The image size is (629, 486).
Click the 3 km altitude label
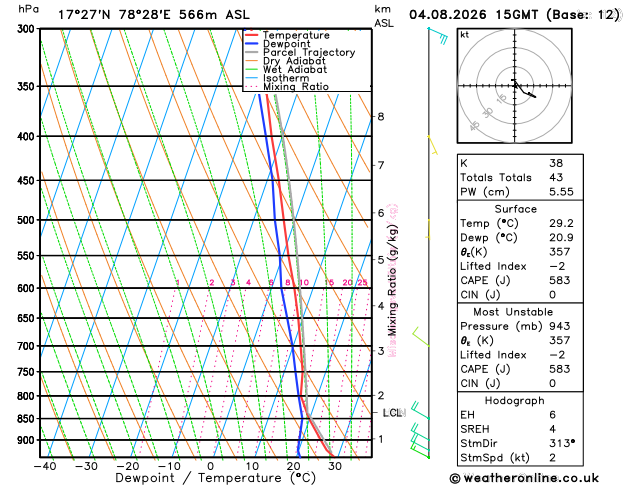381,351
